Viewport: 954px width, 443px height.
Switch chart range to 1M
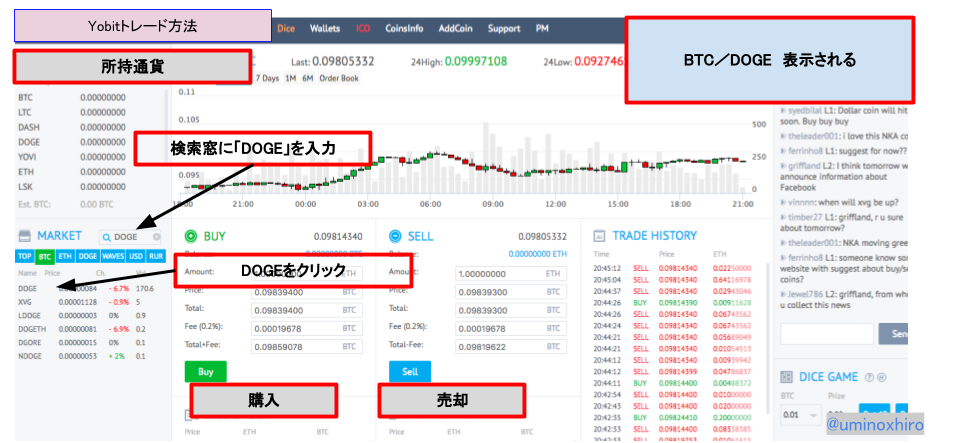tap(290, 78)
